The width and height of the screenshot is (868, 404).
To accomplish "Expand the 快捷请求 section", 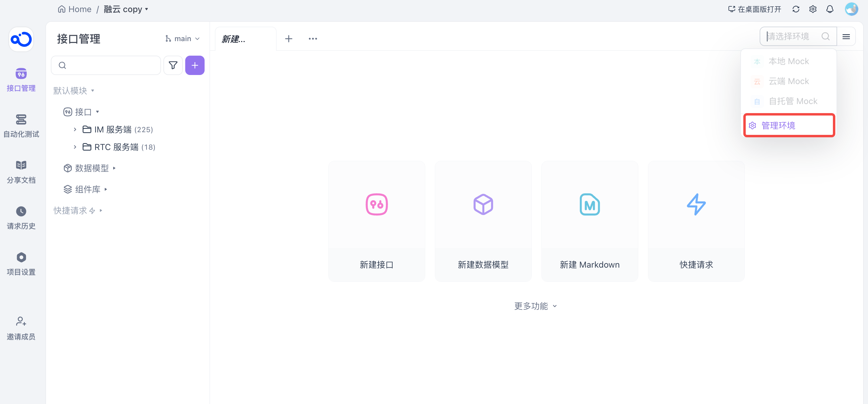I will (x=78, y=210).
